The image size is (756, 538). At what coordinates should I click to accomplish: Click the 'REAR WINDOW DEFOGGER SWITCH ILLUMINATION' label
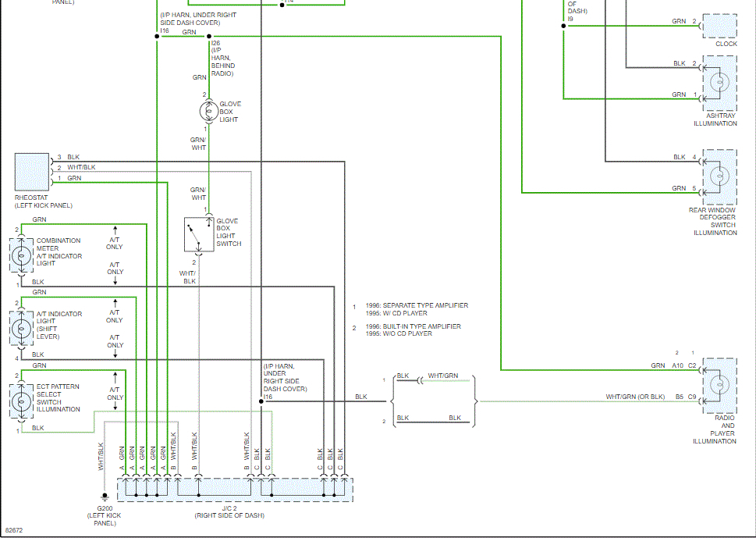(712, 222)
